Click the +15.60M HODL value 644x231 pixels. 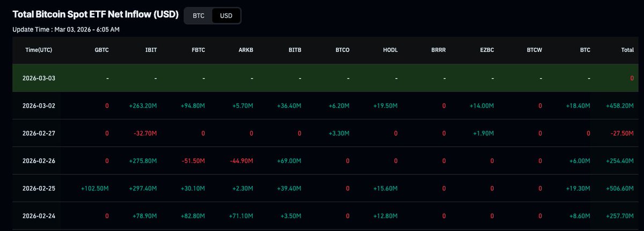click(x=385, y=189)
